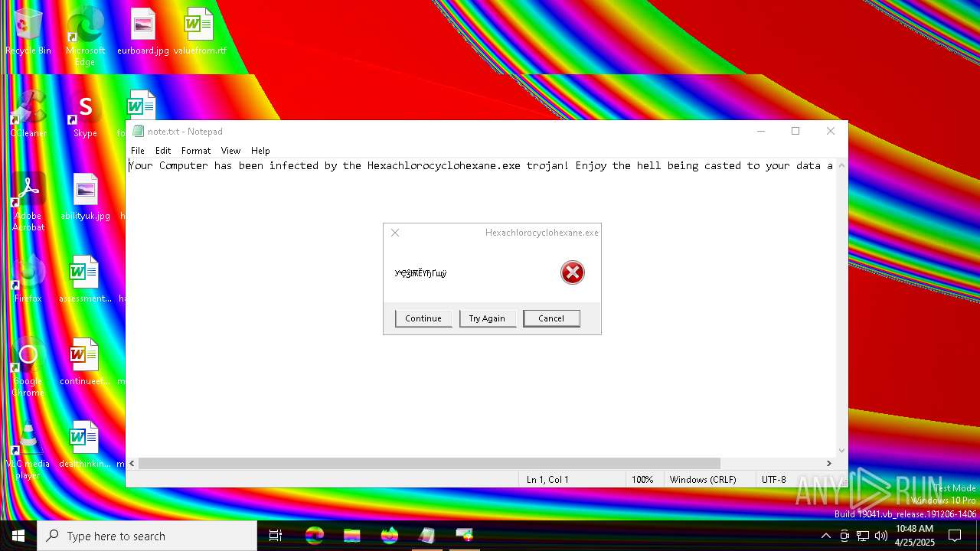This screenshot has height=551, width=980.
Task: Select the valuefrom.rtf desktop document
Action: pyautogui.click(x=200, y=31)
